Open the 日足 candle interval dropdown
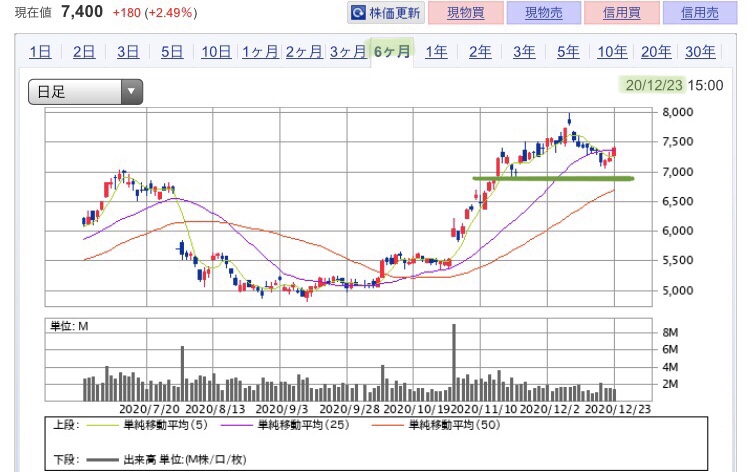Image resolution: width=748 pixels, height=472 pixels. tap(85, 92)
